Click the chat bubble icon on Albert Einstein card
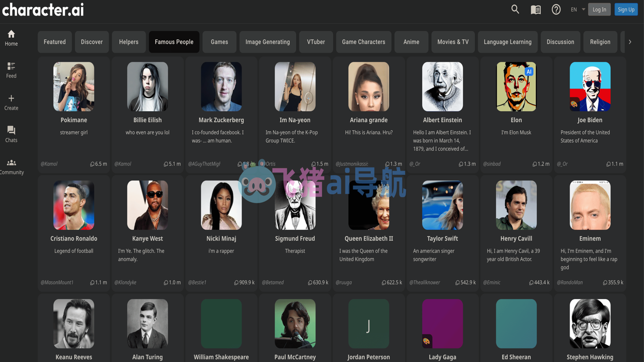This screenshot has width=644, height=362. (461, 164)
